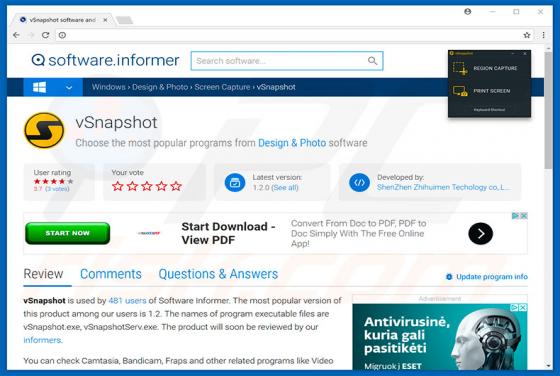Switch to the Comments tab
560x376 pixels.
pyautogui.click(x=111, y=274)
